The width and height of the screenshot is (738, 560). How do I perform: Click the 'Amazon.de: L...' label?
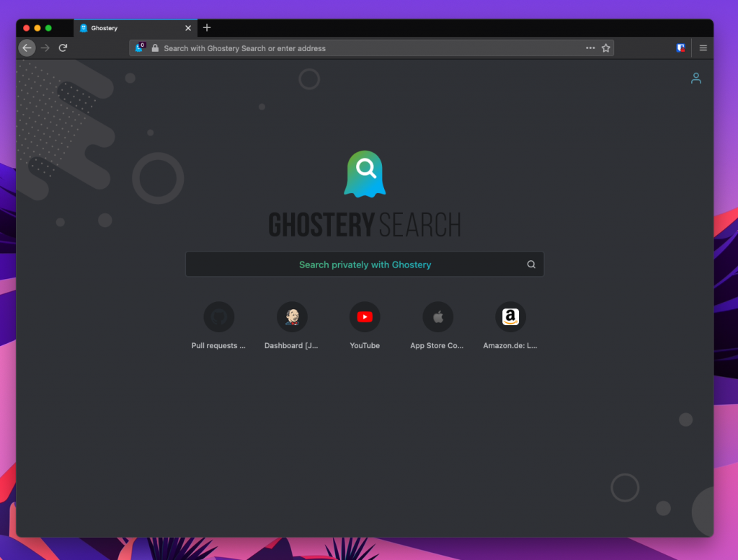pyautogui.click(x=510, y=345)
